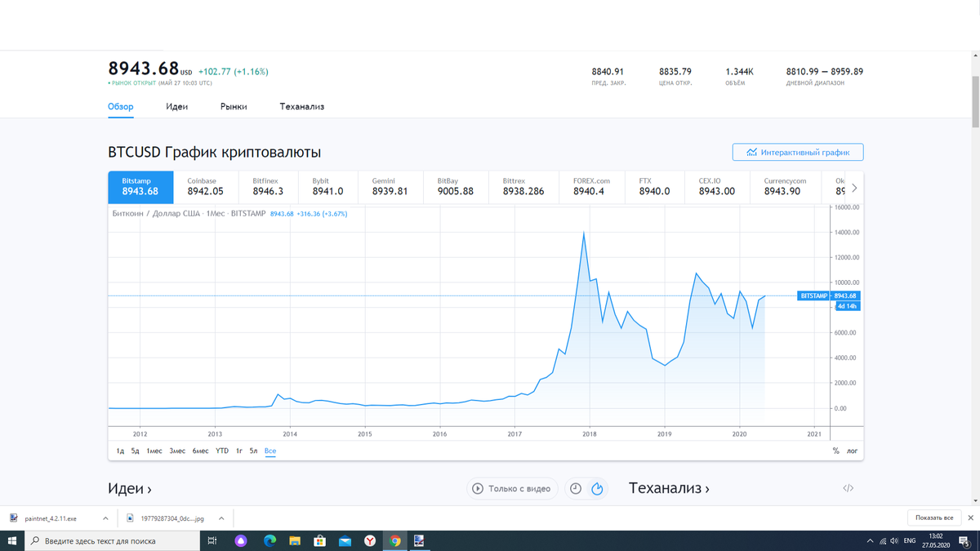Click Показать все downloads button
The width and height of the screenshot is (980, 551).
[x=934, y=518]
